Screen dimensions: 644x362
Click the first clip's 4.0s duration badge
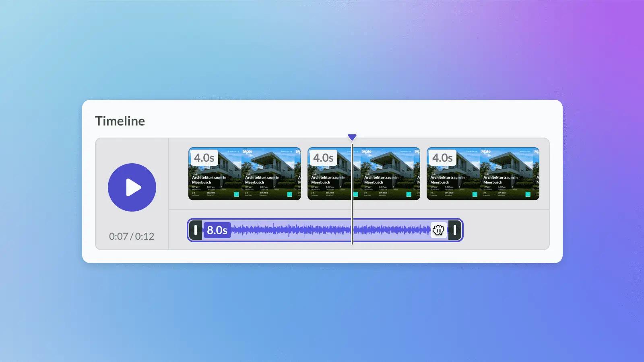coord(204,158)
